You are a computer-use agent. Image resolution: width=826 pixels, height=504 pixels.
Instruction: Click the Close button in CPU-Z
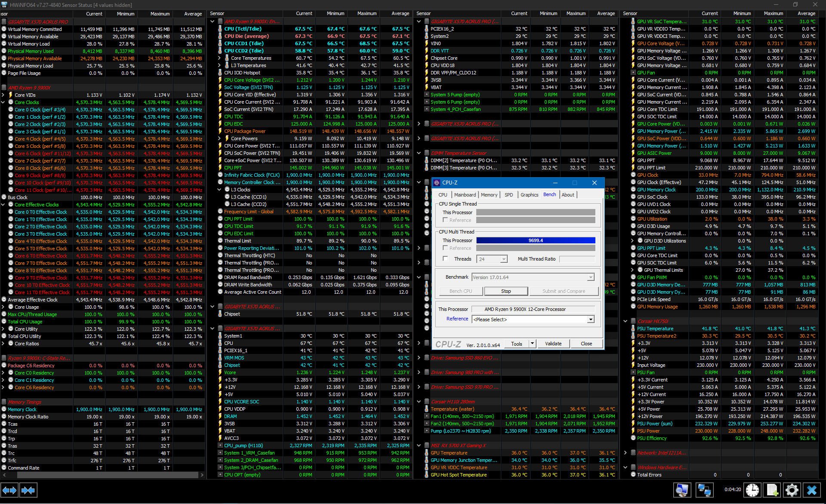tap(586, 344)
